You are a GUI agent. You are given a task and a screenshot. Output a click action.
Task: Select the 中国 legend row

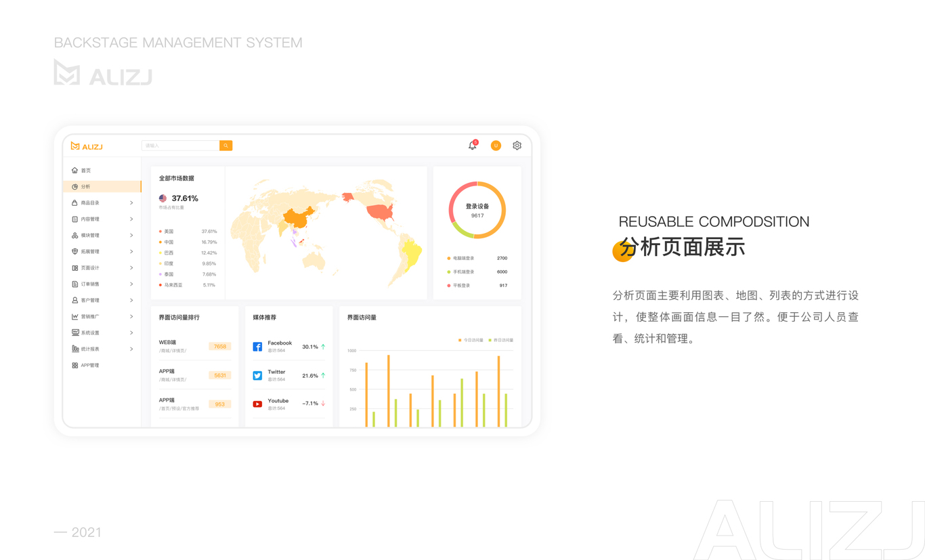point(188,242)
